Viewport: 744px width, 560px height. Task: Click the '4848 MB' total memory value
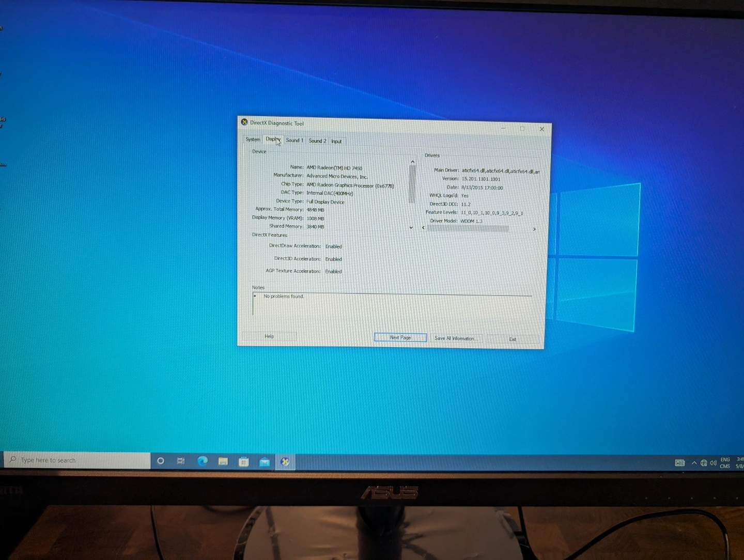pyautogui.click(x=315, y=210)
